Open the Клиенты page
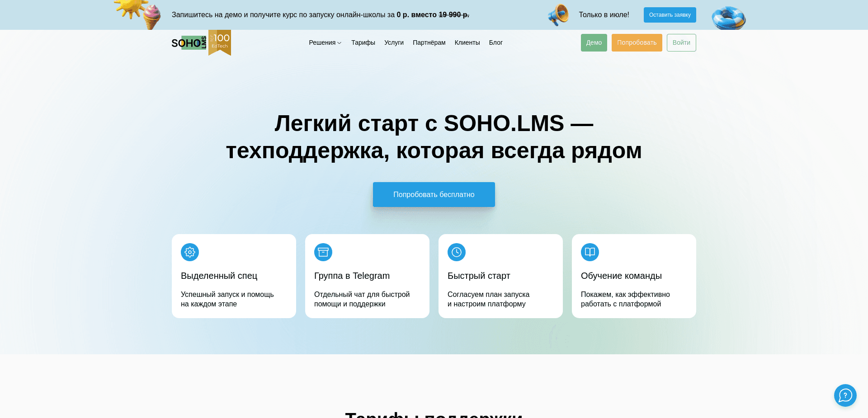Screen dimensions: 868x418 pos(467,42)
